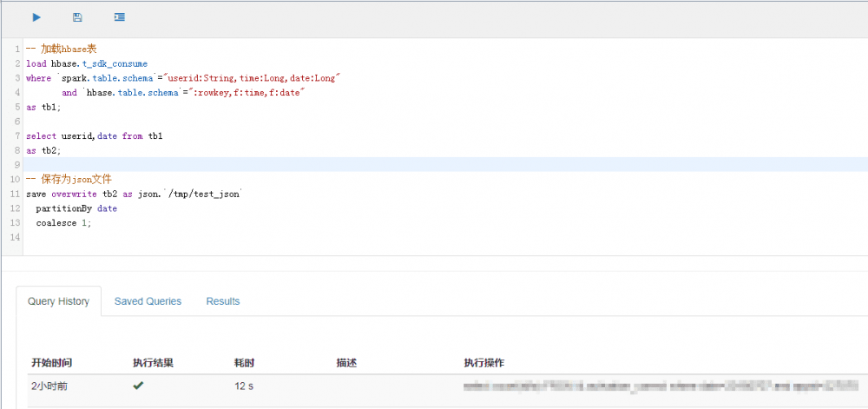Click the 描述 column header
Image resolution: width=868 pixels, height=409 pixels.
346,362
